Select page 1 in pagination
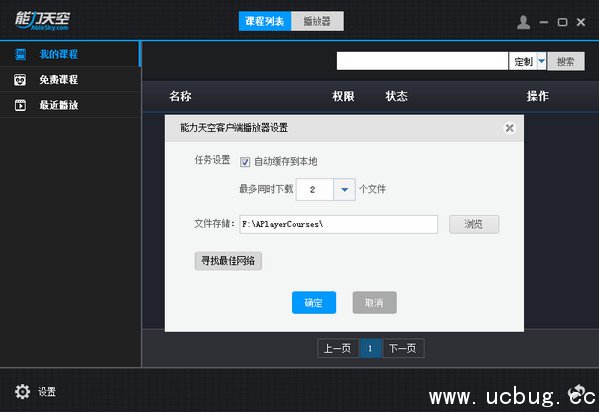Viewport: 599px width, 412px height. point(370,348)
